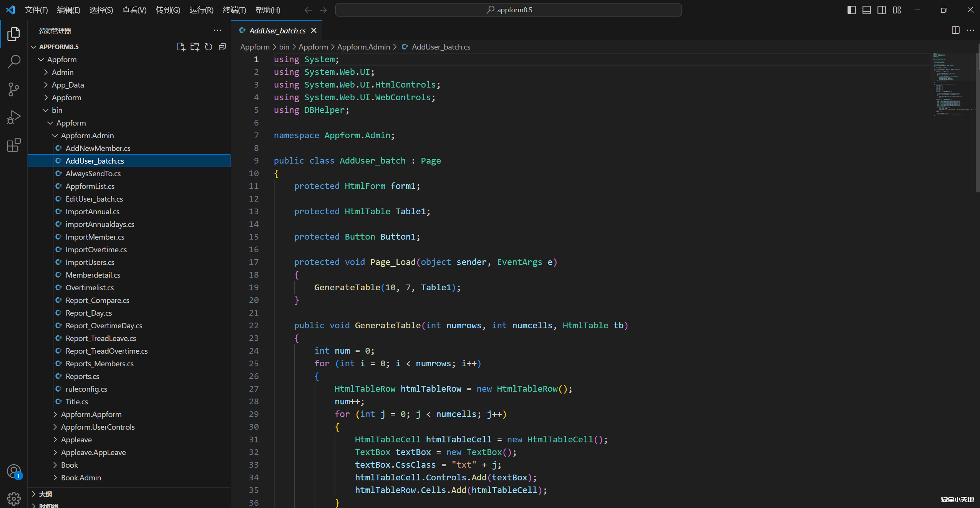Click Appform.Admin in the breadcrumb path
This screenshot has height=508, width=980.
coord(363,47)
